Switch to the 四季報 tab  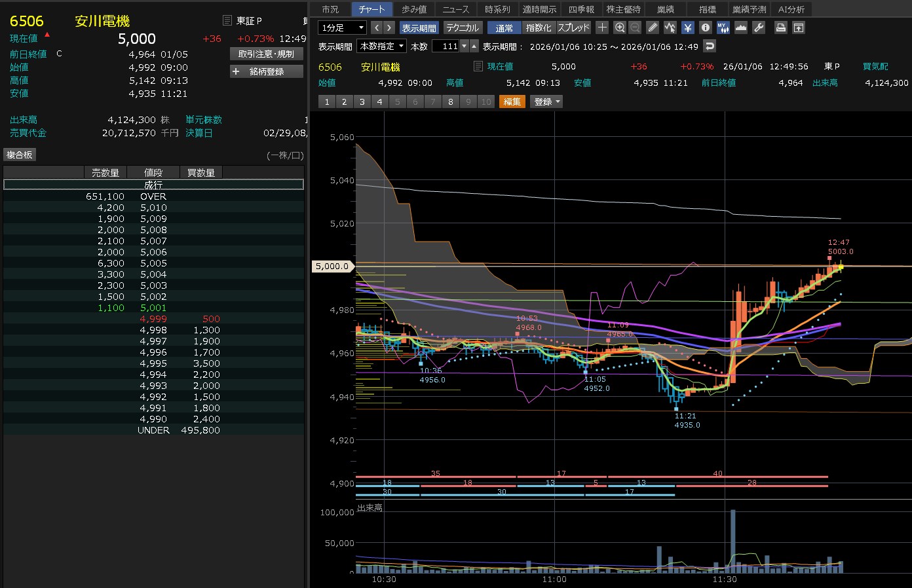pyautogui.click(x=580, y=9)
